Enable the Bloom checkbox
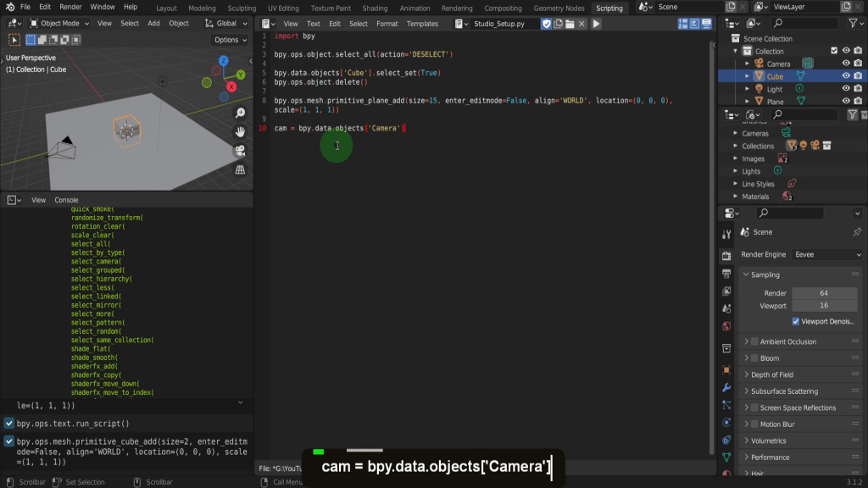This screenshot has width=868, height=488. pos(754,358)
